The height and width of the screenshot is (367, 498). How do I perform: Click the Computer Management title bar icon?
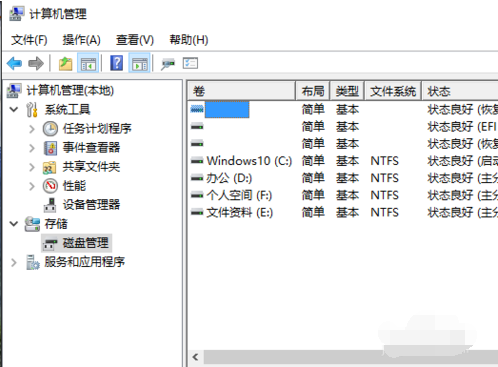16,14
